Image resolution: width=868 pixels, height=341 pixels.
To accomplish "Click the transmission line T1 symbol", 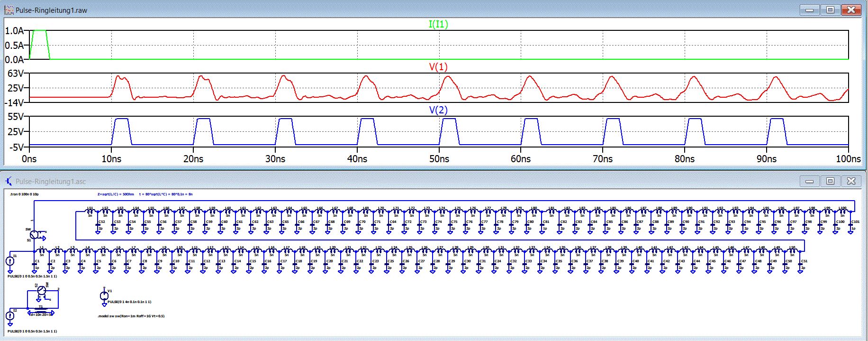I will [x=41, y=312].
